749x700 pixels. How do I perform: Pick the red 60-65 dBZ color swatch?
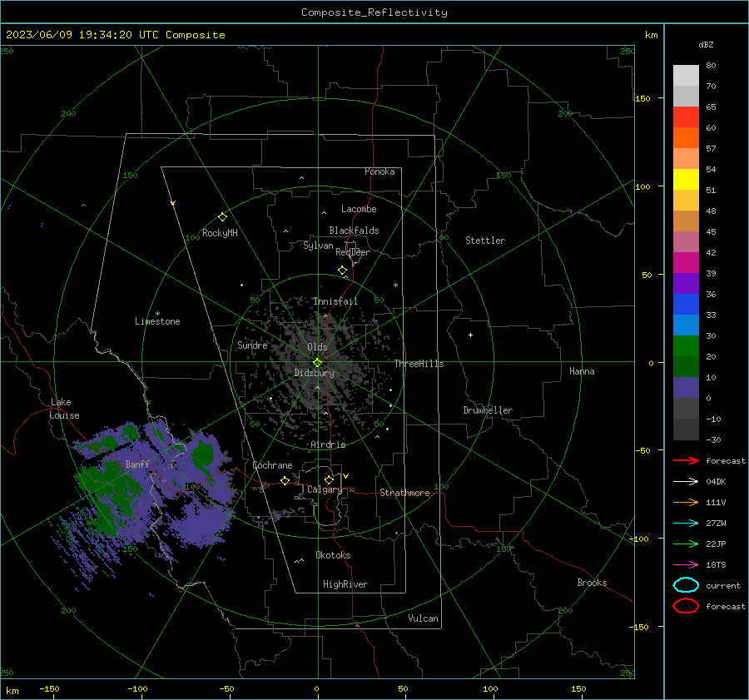coord(686,117)
